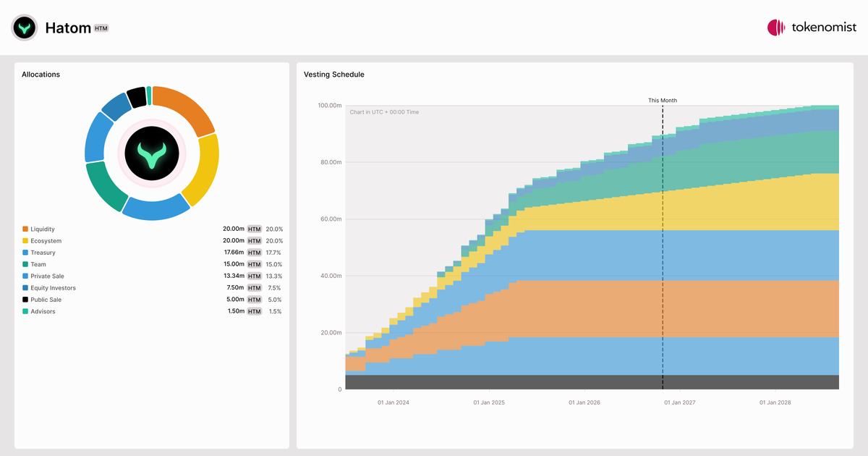The height and width of the screenshot is (456, 868).
Task: Select the yellow Ecosystem legend swatch
Action: (x=25, y=241)
